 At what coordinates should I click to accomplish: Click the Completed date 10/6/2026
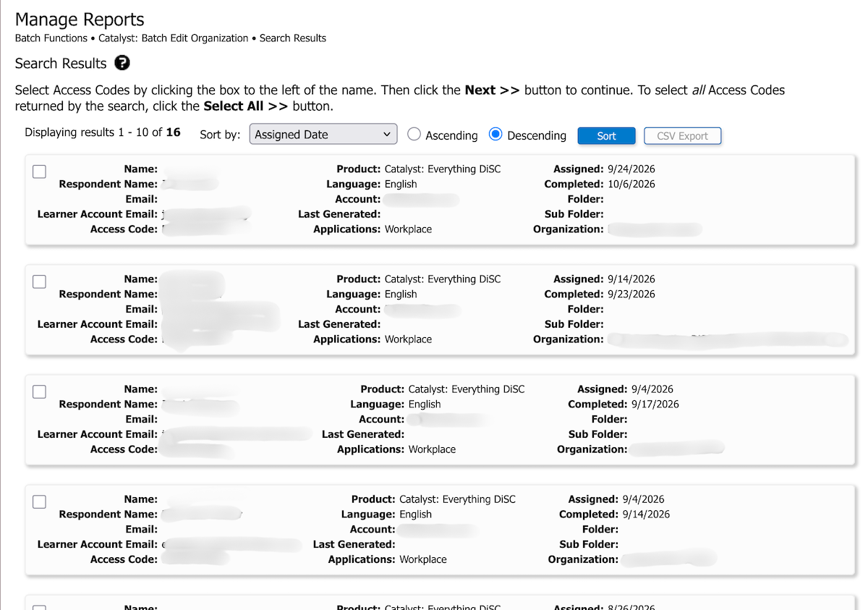pyautogui.click(x=631, y=185)
